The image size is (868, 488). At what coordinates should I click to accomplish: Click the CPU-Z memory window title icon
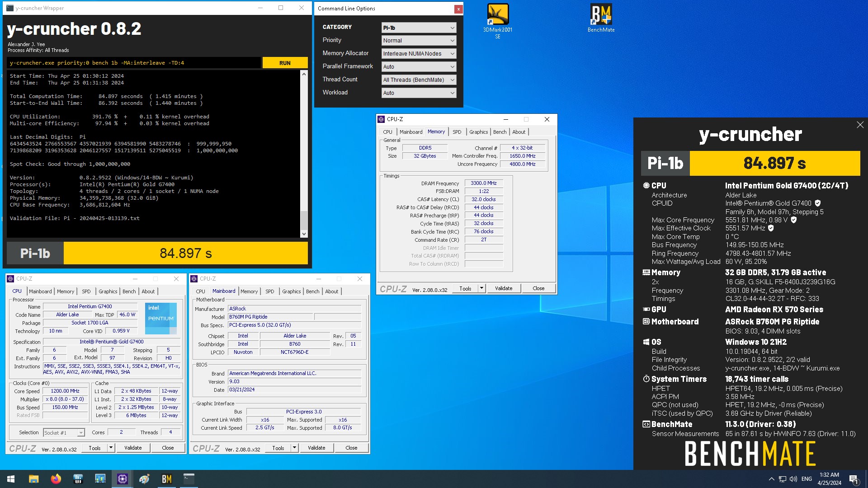click(x=382, y=119)
